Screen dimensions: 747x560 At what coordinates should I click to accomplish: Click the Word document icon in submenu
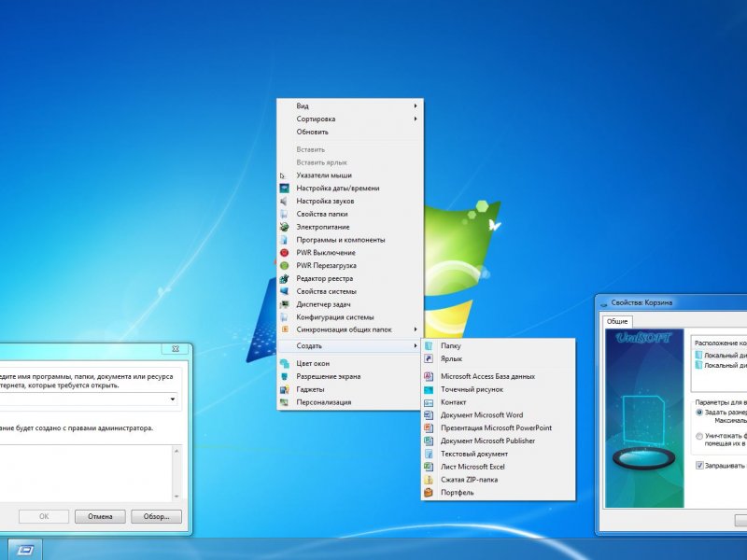(x=429, y=415)
